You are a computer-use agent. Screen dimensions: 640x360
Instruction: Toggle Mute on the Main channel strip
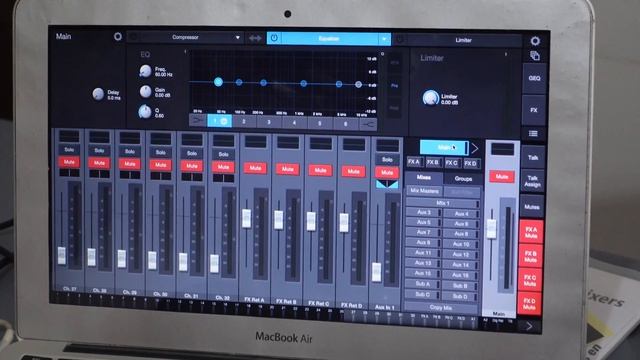pos(502,177)
